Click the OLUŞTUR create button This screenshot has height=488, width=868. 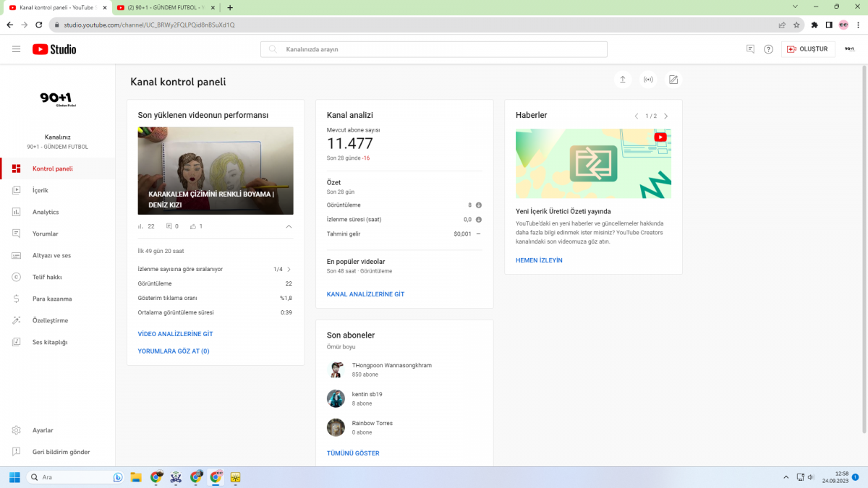[x=808, y=49]
